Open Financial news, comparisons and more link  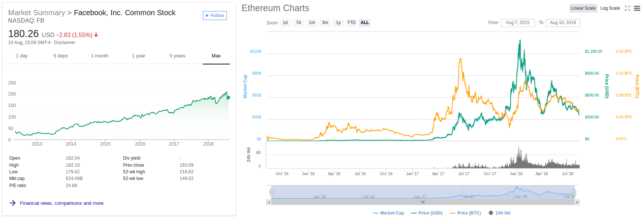62,203
